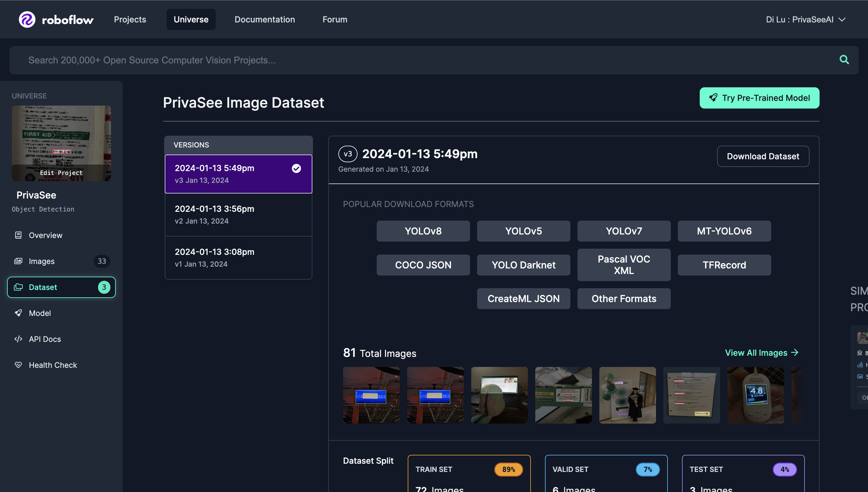Choose the YOLO Darknet download format
Image resolution: width=868 pixels, height=492 pixels.
coord(523,265)
